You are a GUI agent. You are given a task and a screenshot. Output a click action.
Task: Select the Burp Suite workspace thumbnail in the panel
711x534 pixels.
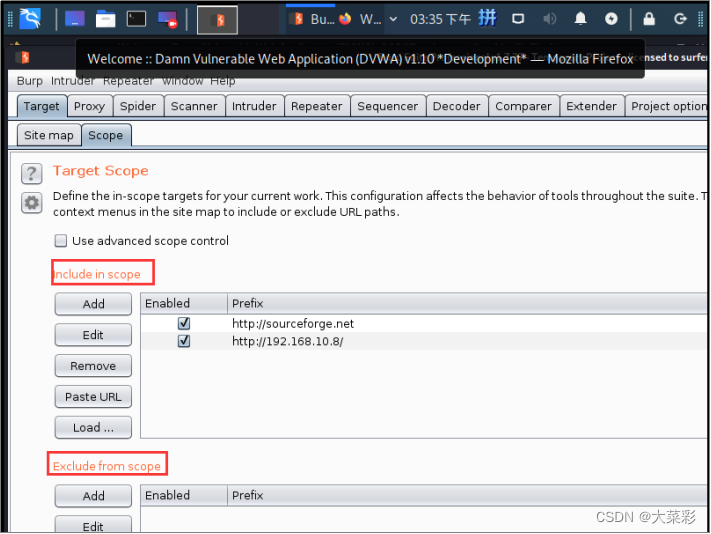pyautogui.click(x=217, y=20)
